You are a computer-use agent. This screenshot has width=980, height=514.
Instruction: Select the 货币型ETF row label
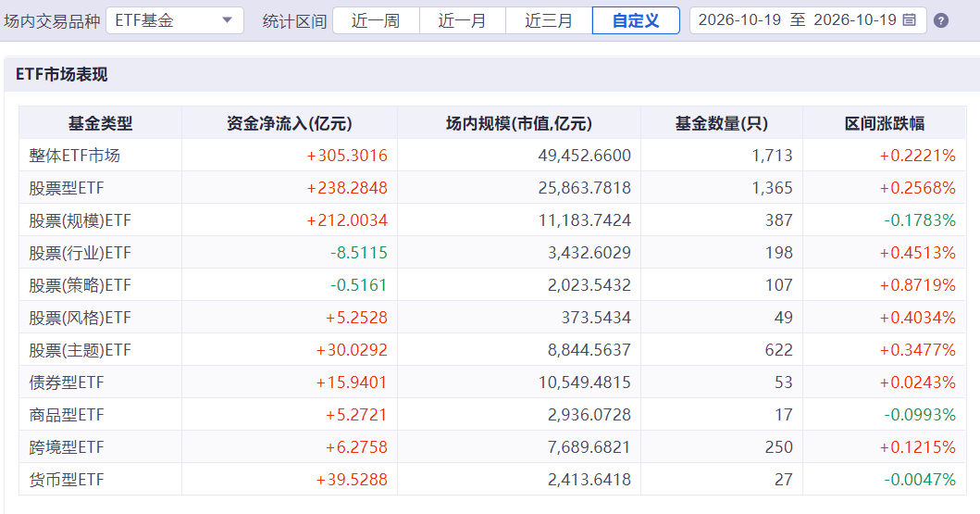[67, 480]
